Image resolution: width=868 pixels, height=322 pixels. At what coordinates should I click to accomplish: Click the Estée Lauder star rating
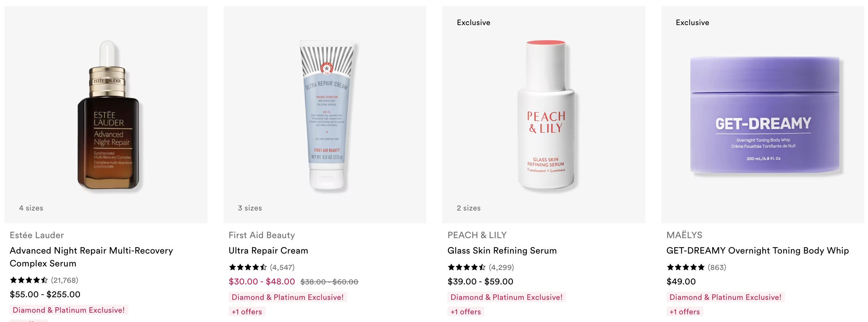point(29,280)
